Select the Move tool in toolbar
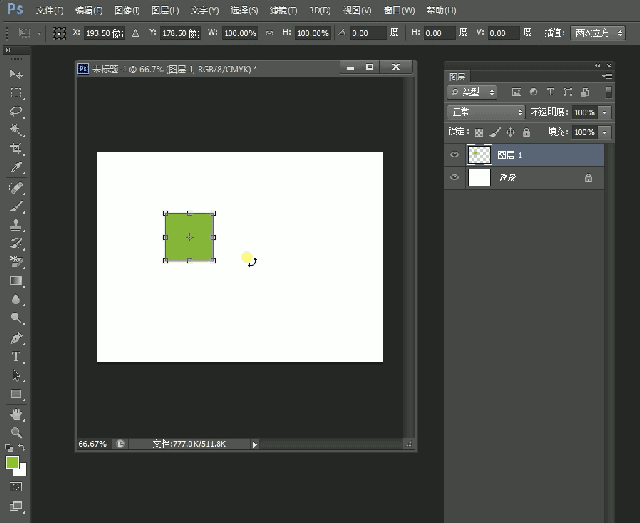The height and width of the screenshot is (523, 640). (x=16, y=75)
